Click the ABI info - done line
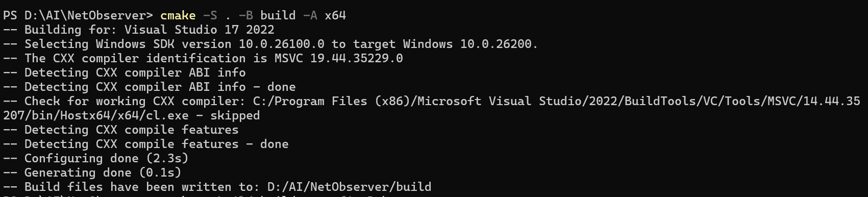Viewport: 868px width, 197px height. pyautogui.click(x=149, y=87)
